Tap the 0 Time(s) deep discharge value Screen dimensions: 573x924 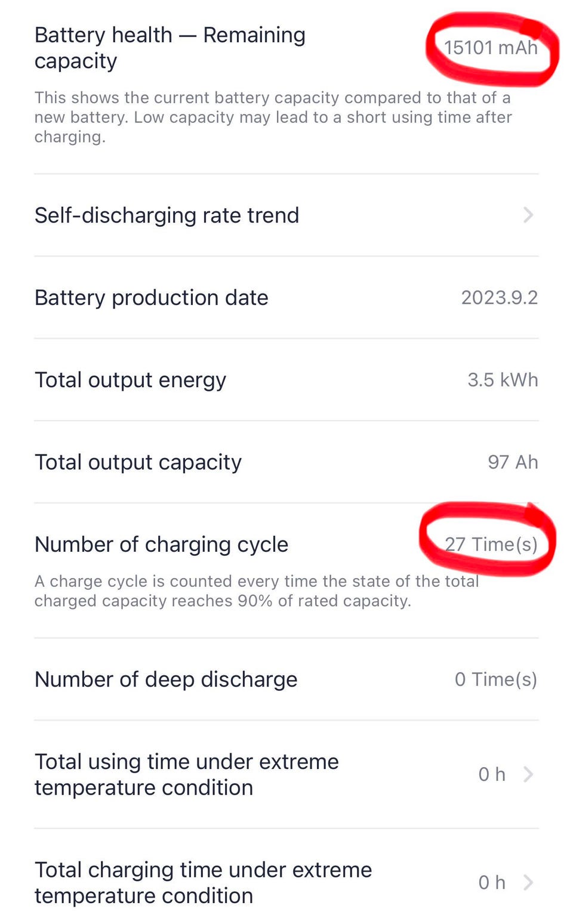tap(496, 679)
